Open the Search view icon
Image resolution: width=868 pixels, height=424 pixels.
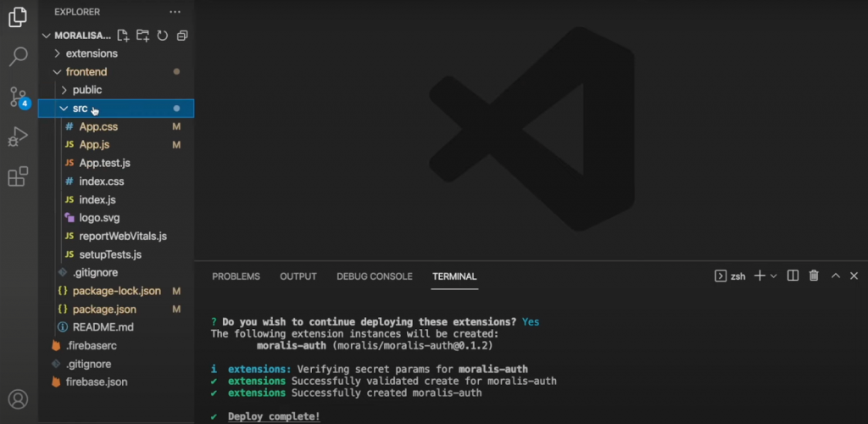coord(18,57)
